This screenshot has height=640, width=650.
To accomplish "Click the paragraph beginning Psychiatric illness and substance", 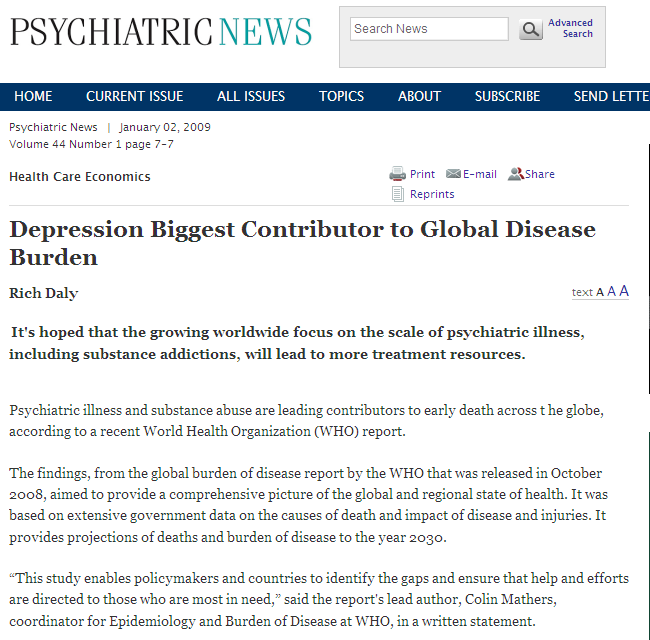I will pos(306,421).
